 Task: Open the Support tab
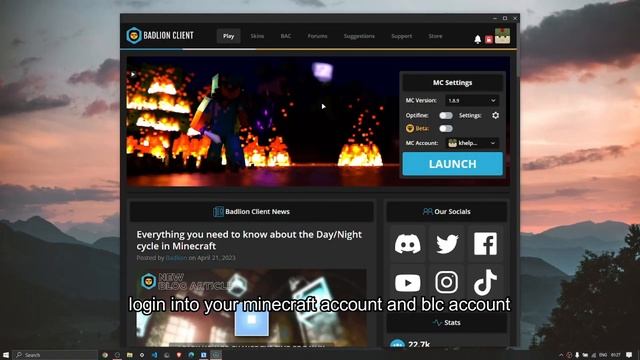click(x=402, y=36)
